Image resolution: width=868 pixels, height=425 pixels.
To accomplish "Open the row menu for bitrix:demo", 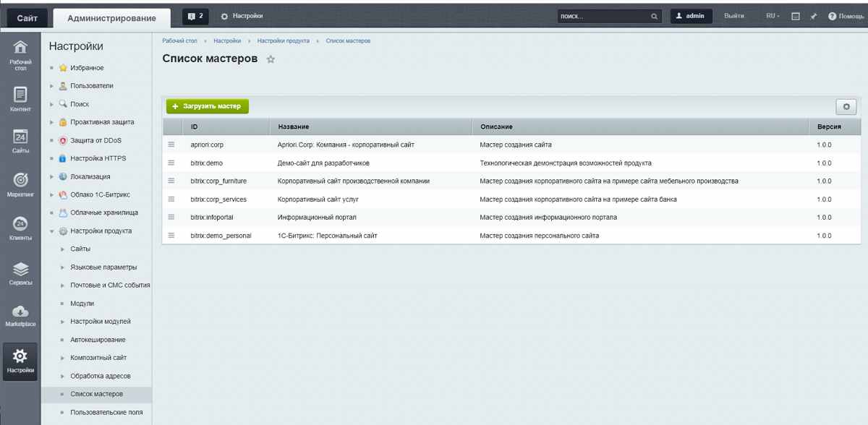I will tap(171, 163).
